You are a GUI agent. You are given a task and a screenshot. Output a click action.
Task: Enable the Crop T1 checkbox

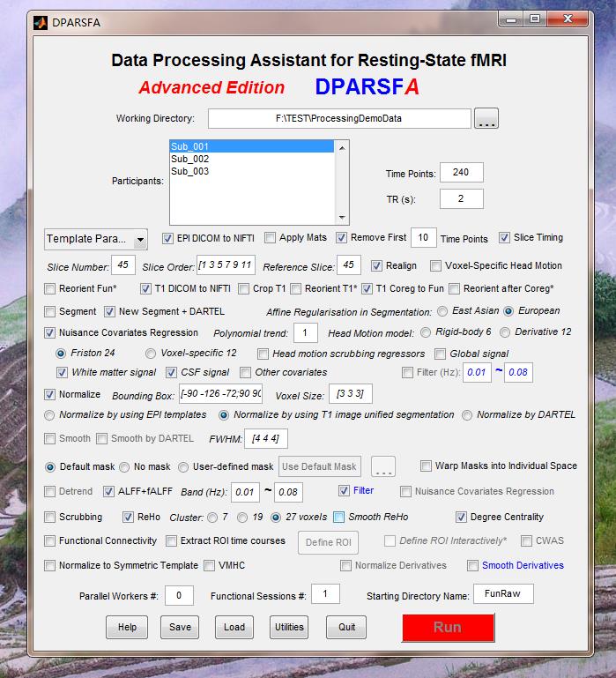pyautogui.click(x=243, y=289)
